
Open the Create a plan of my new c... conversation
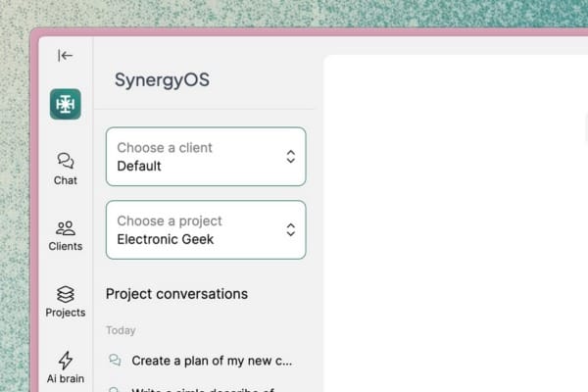pyautogui.click(x=212, y=361)
